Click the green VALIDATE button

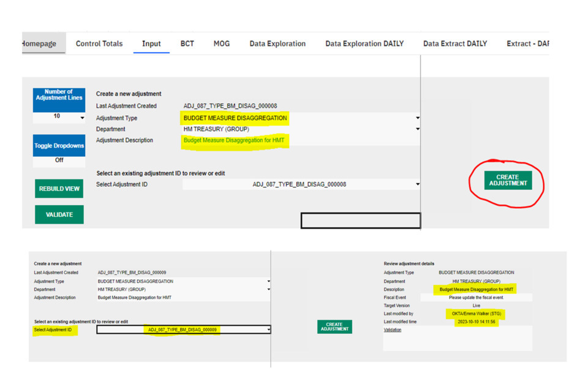[59, 214]
